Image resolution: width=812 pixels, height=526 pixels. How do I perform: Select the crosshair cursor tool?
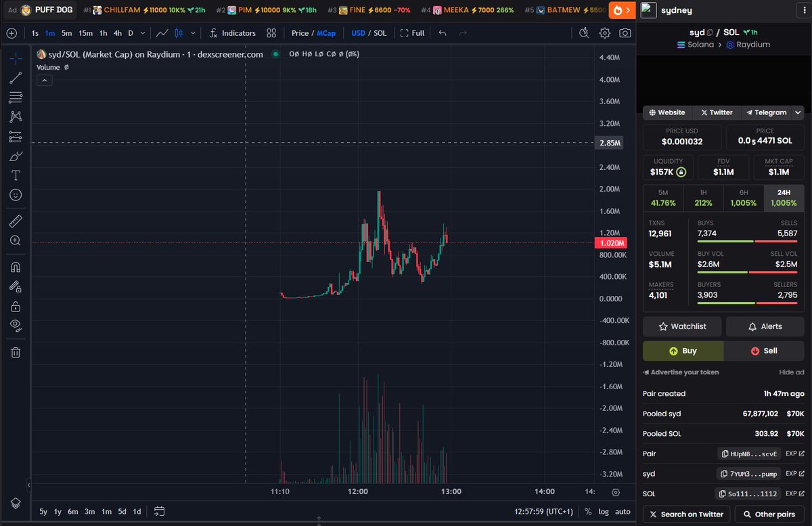coord(15,59)
